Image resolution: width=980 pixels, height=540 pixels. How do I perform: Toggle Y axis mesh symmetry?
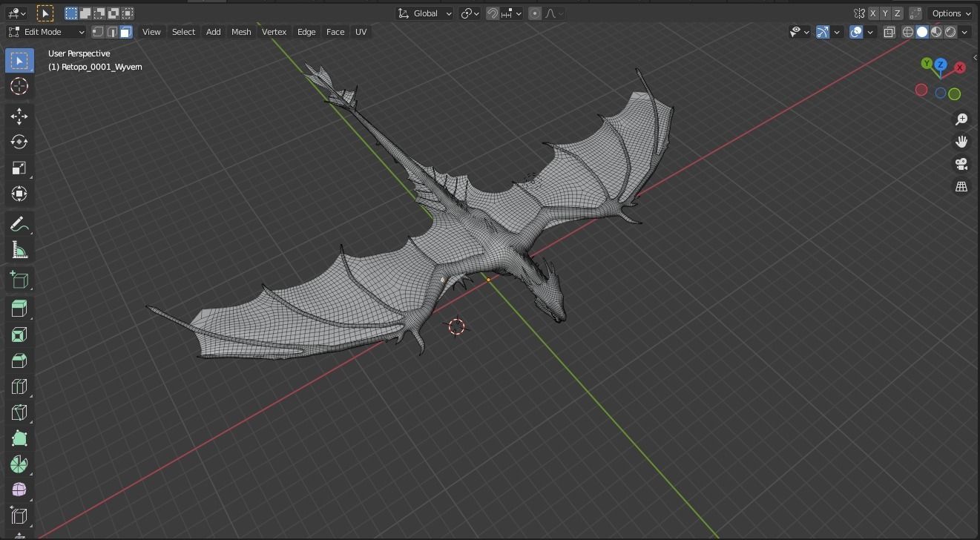[885, 13]
